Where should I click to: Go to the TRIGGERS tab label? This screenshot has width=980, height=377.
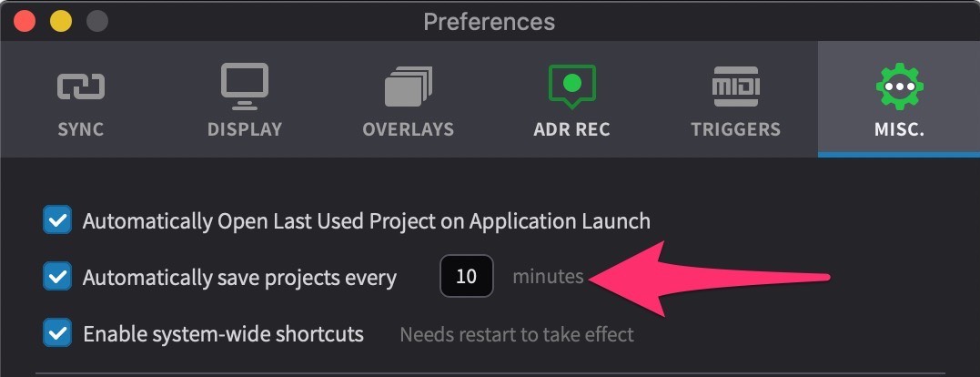[735, 129]
